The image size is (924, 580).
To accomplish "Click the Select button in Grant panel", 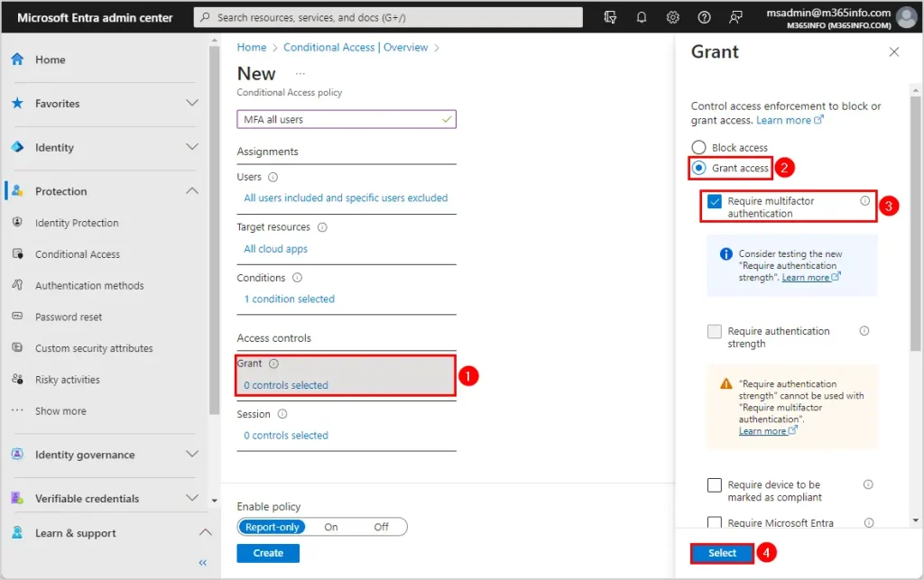I will (722, 553).
